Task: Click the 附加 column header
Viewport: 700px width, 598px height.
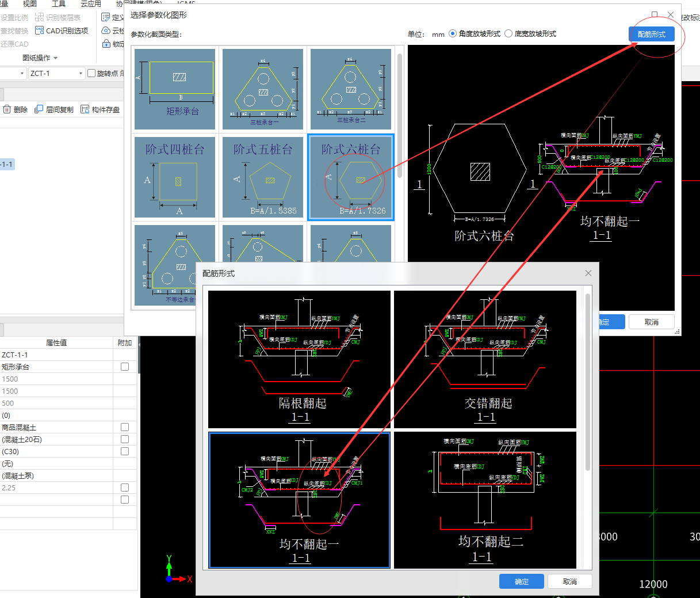Action: (x=125, y=342)
